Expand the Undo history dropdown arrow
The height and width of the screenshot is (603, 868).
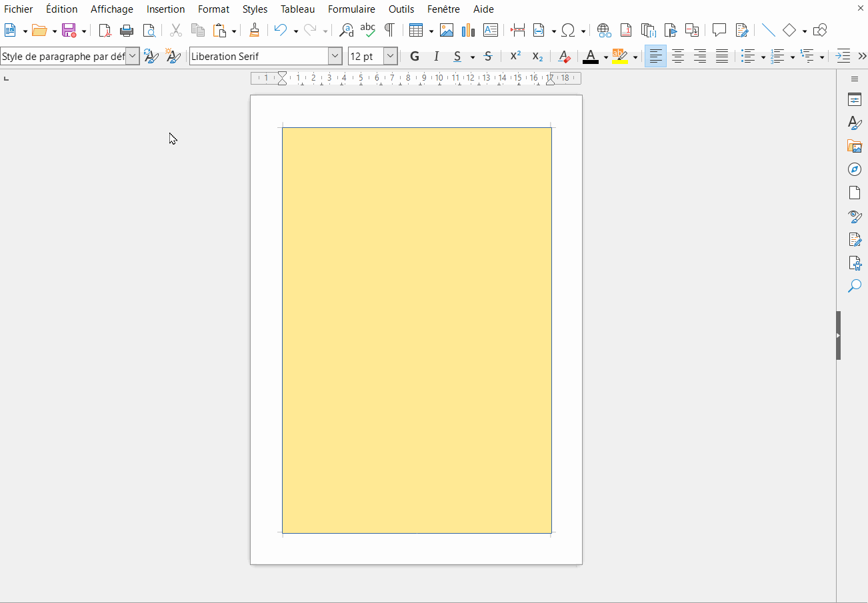(295, 31)
